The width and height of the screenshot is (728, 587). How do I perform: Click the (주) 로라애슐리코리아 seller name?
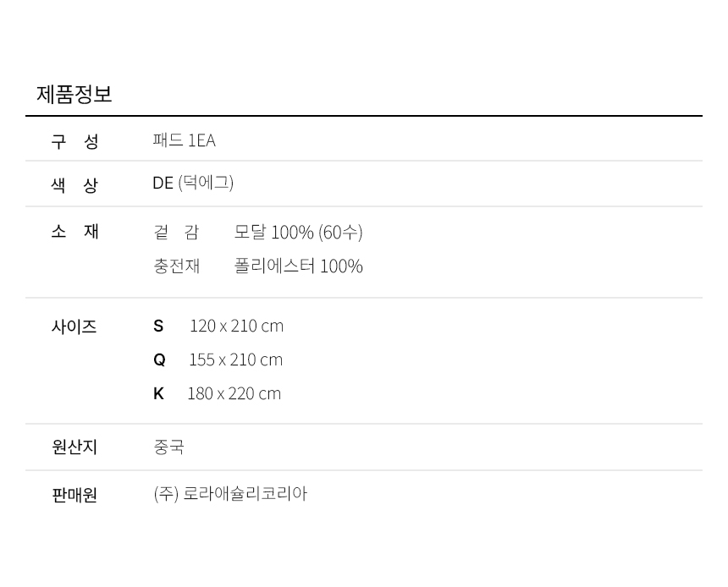[x=230, y=493]
